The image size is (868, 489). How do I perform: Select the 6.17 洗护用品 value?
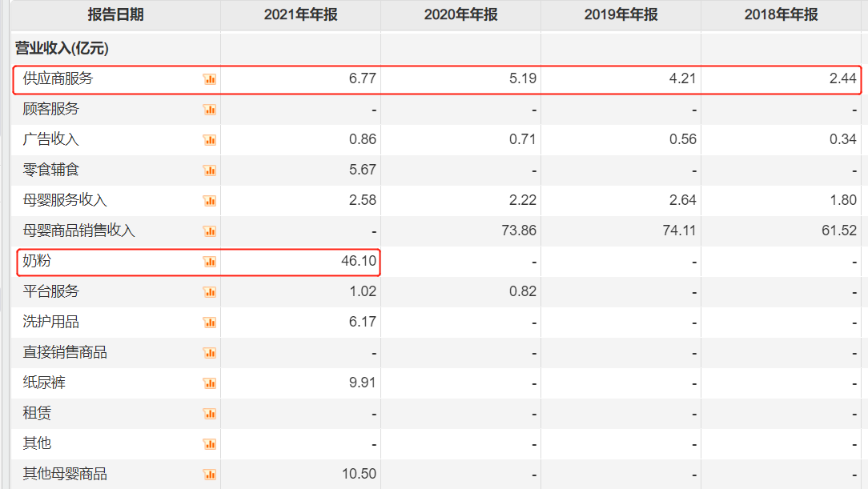point(363,322)
